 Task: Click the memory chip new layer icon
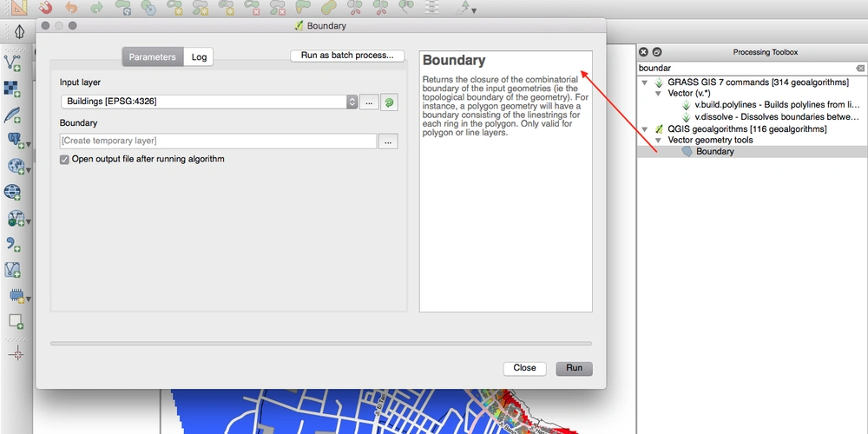pos(16,296)
